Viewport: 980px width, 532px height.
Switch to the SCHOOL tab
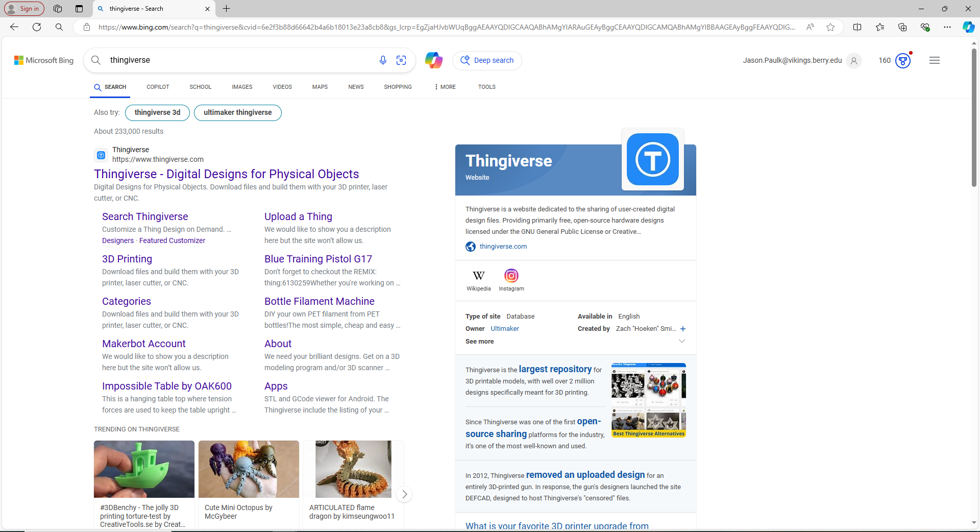tap(200, 87)
